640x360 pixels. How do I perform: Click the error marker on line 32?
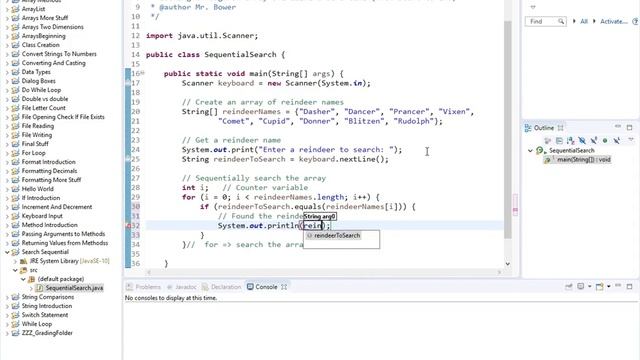128,226
